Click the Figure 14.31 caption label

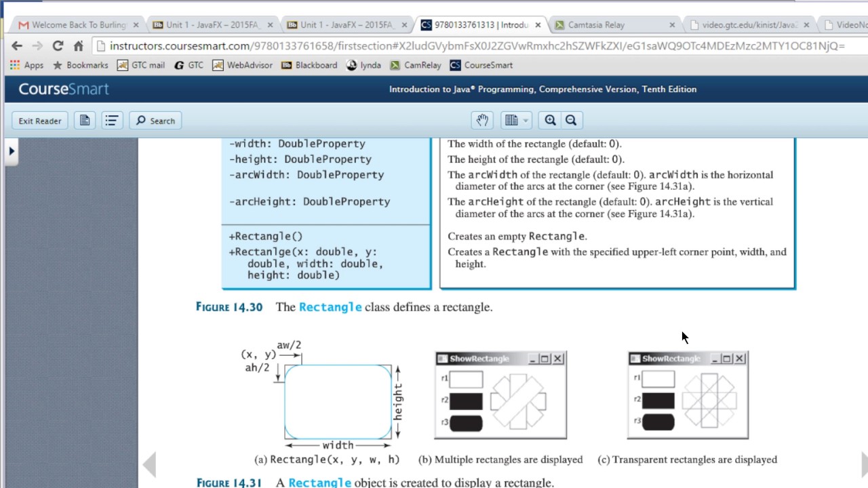229,483
